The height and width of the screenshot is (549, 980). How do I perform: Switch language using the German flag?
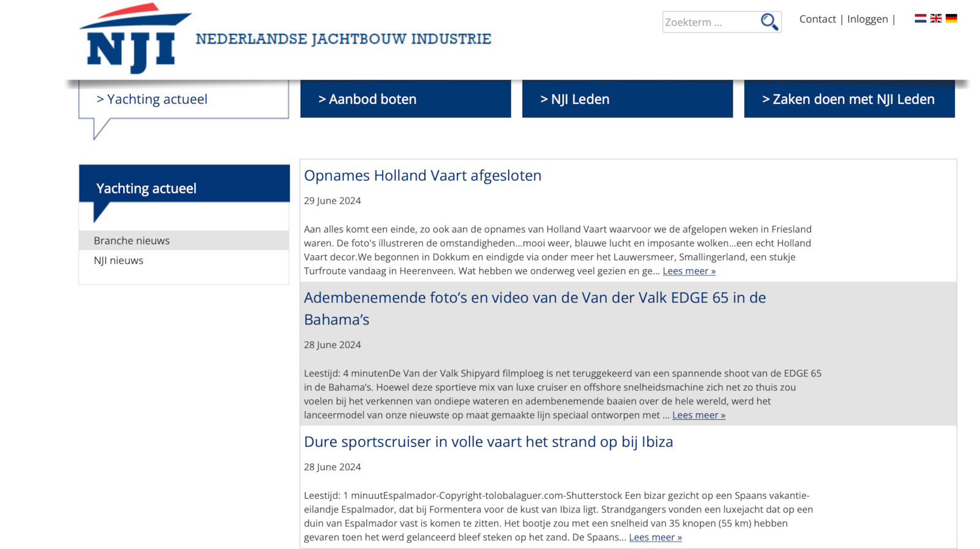[951, 18]
